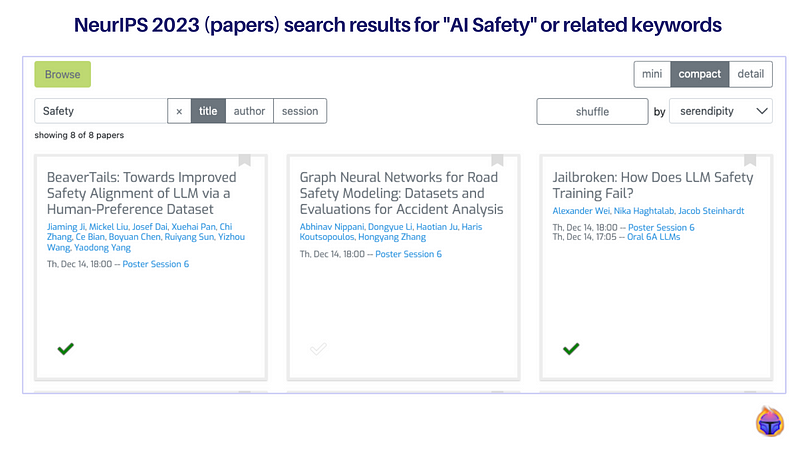Click author Nika Haghtalab
This screenshot has height=450, width=800.
coord(644,211)
